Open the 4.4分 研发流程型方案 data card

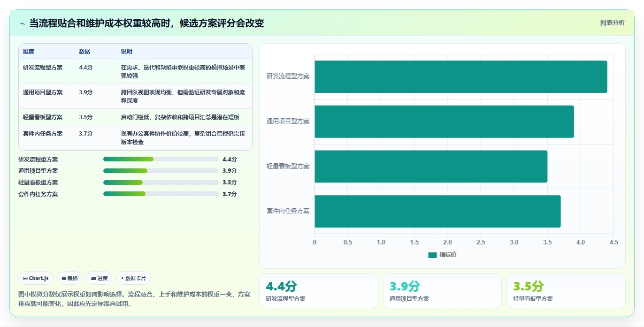pos(319,291)
